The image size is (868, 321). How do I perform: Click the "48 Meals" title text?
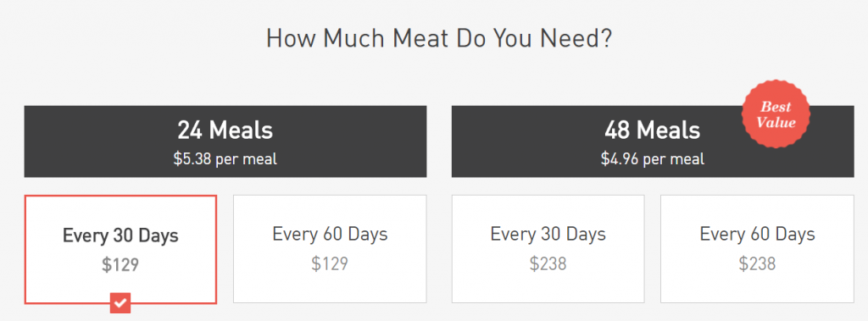tap(652, 130)
